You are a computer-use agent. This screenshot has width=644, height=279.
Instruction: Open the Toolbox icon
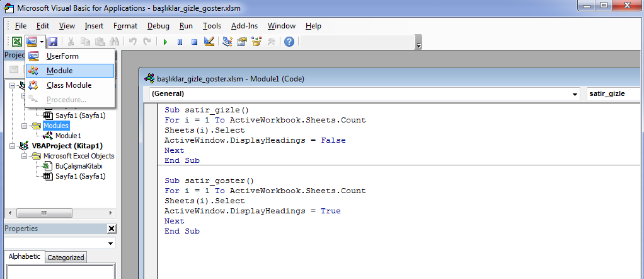(271, 42)
